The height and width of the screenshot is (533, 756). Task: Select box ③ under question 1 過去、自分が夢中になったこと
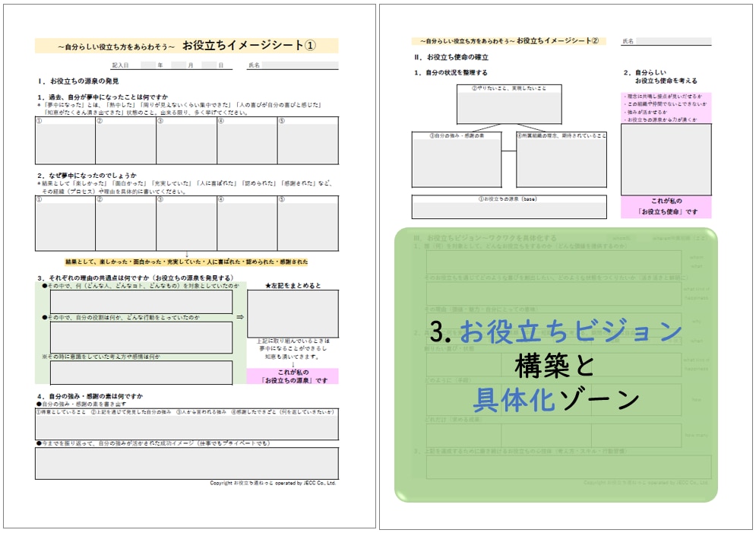coord(186,141)
